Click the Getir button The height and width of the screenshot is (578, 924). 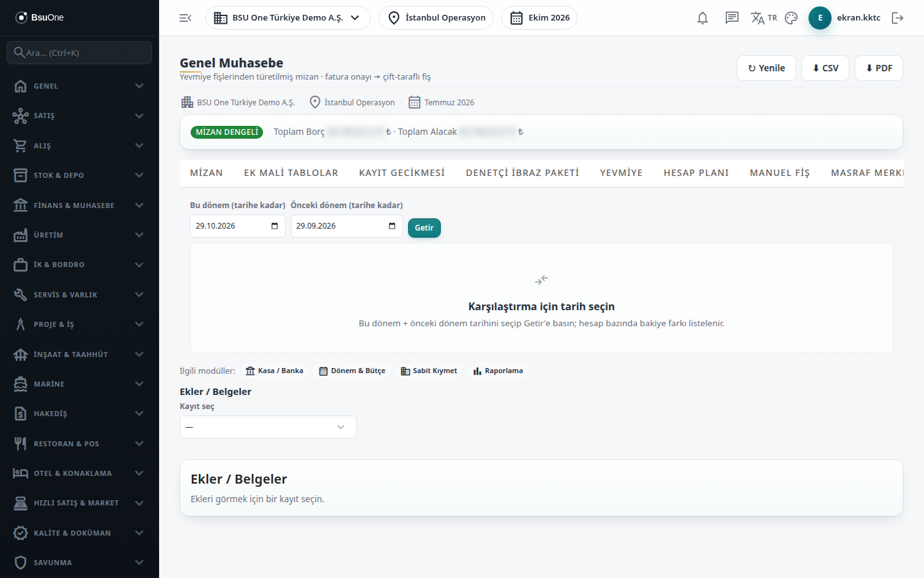pos(424,227)
